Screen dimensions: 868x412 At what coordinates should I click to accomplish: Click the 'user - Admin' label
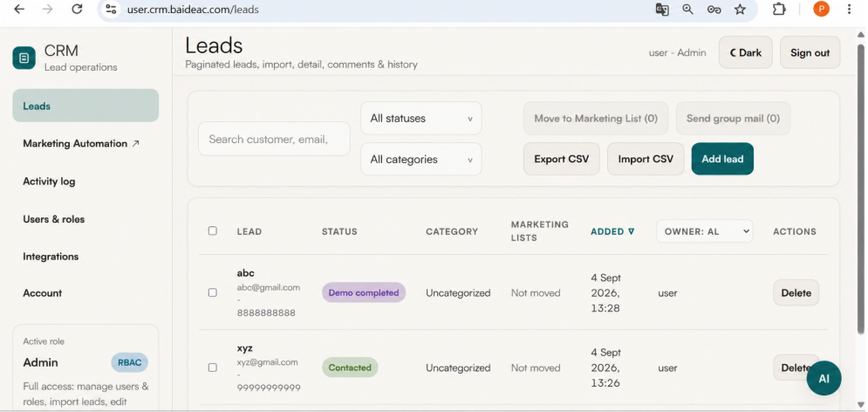[678, 52]
